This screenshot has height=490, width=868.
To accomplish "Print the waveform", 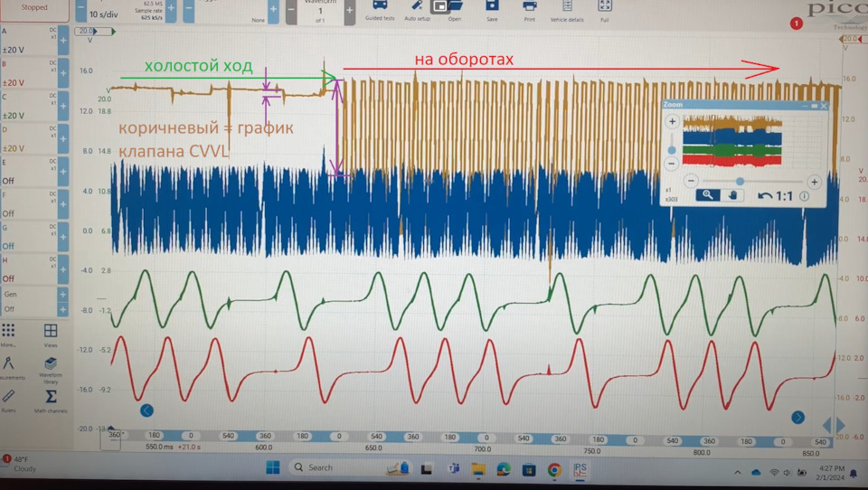I will [529, 10].
